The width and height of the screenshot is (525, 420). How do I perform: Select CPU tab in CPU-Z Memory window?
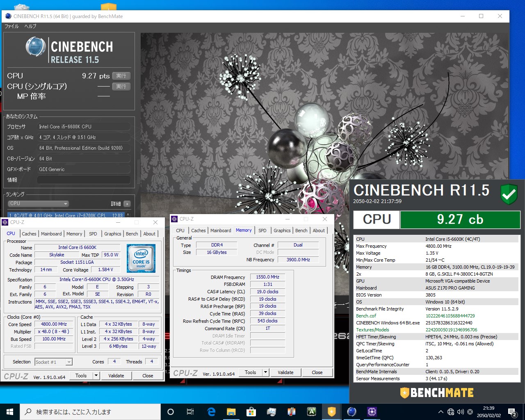[180, 231]
